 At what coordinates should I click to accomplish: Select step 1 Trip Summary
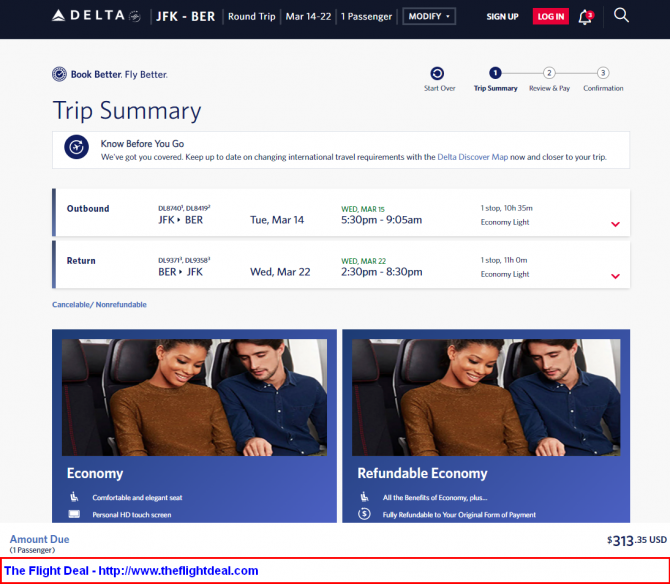(495, 73)
